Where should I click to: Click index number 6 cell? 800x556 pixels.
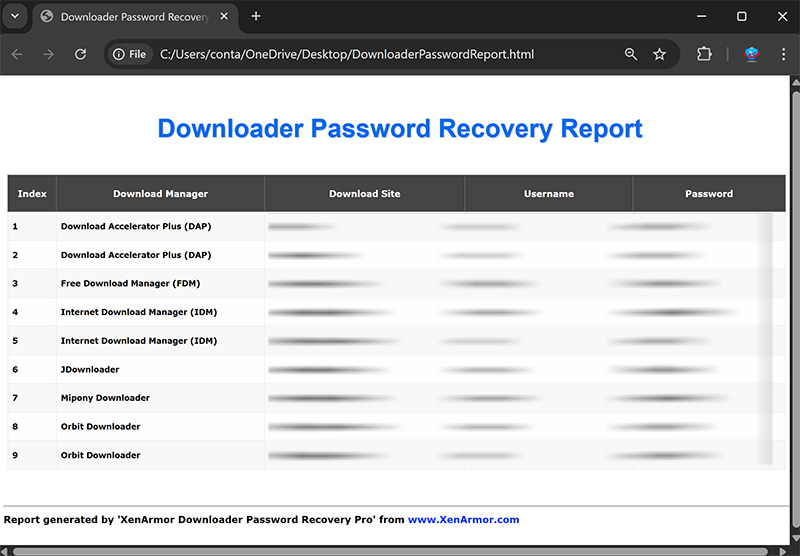coord(32,369)
